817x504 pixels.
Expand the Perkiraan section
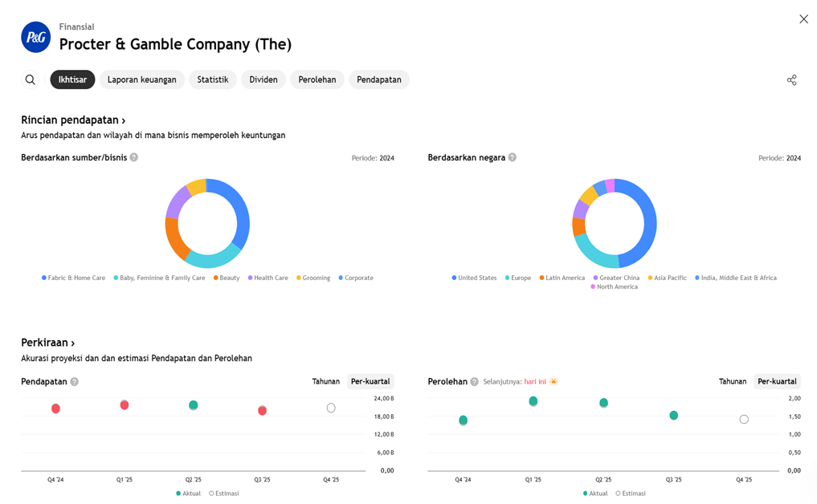[47, 343]
